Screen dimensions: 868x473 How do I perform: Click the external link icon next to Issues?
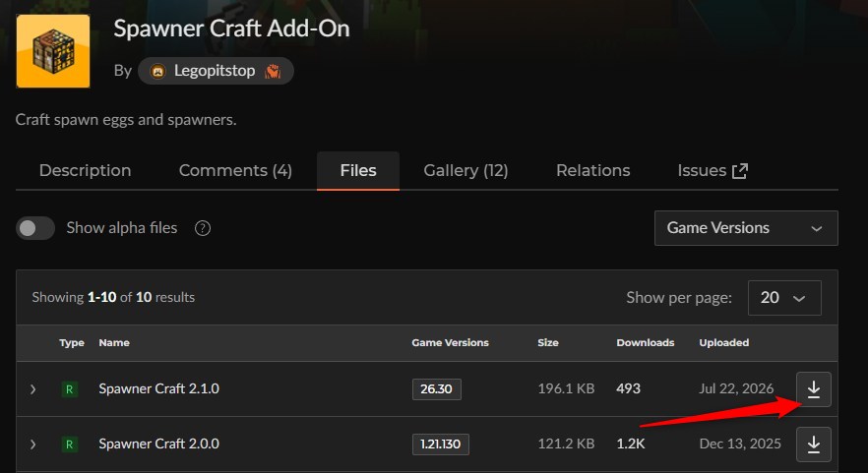[740, 171]
